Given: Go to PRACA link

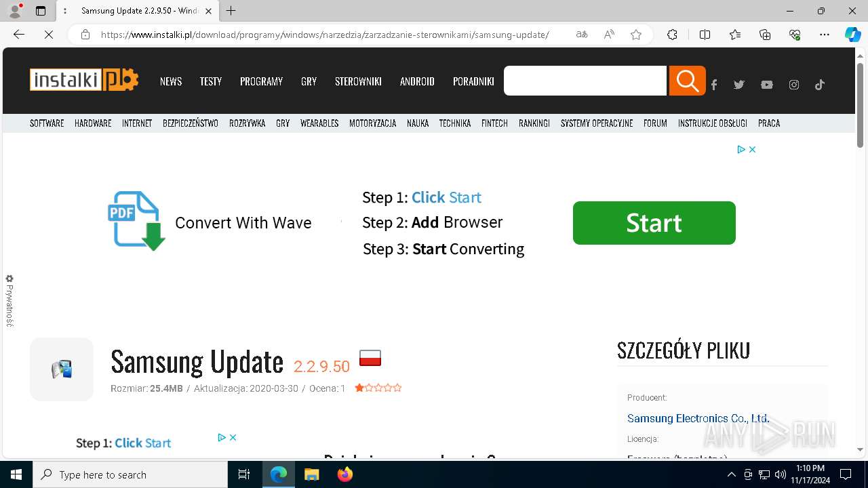Looking at the screenshot, I should (x=769, y=123).
